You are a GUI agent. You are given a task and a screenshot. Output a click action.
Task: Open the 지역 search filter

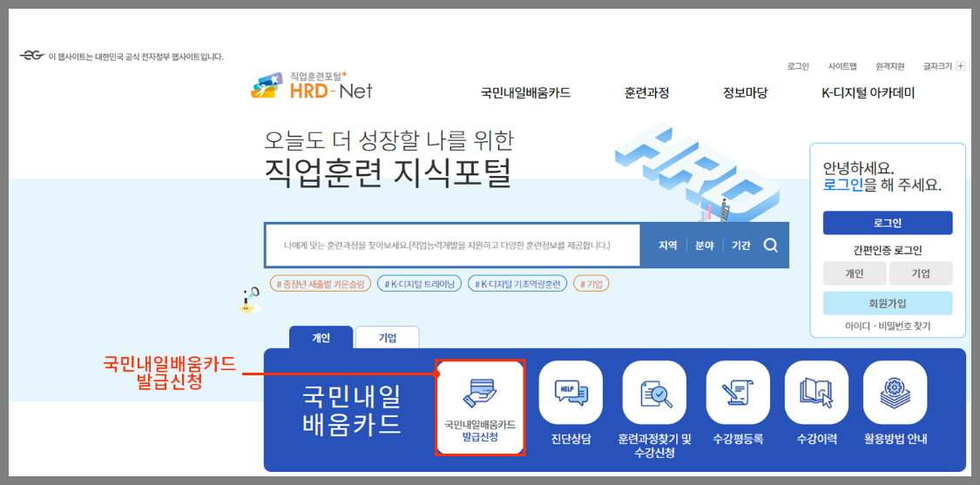[667, 245]
